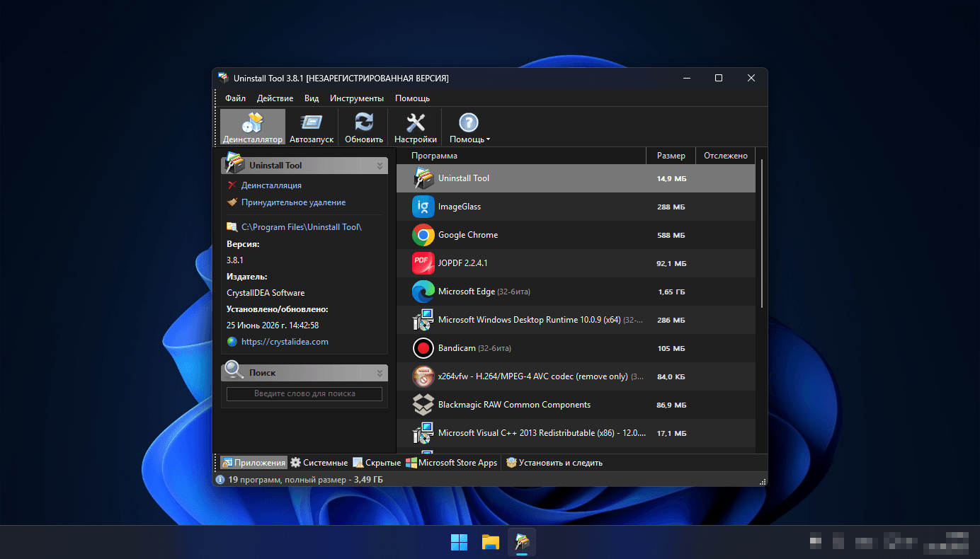Viewport: 980px width, 559px height.
Task: Select the Bandicam row name text
Action: [457, 348]
